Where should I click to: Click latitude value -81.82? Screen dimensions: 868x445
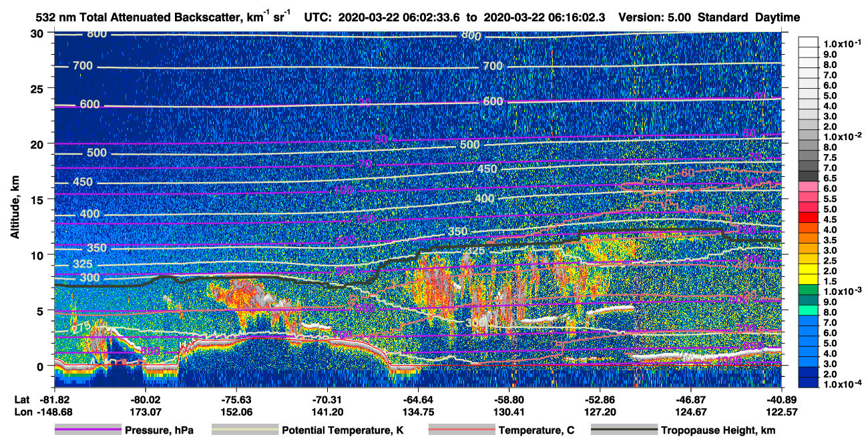(x=54, y=399)
